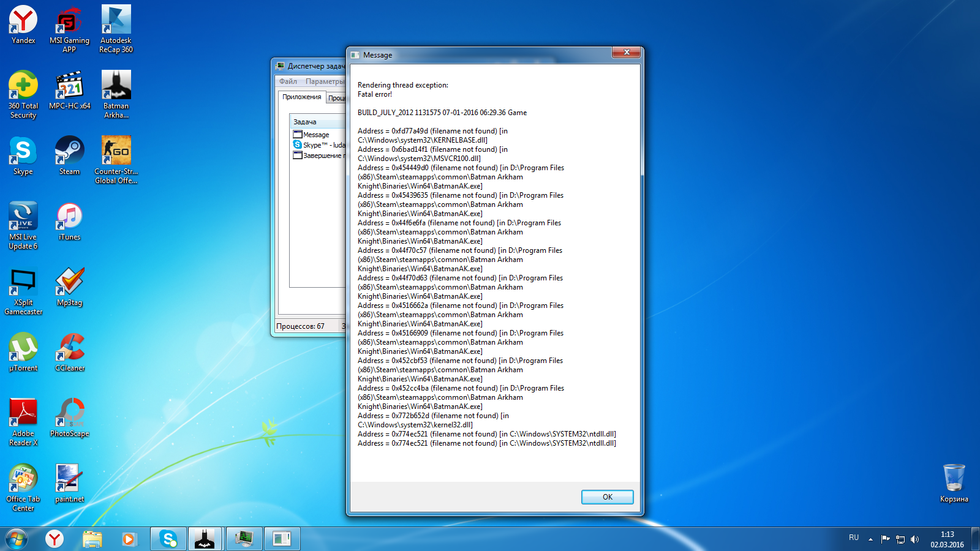Launch paint.net from the desktop
The height and width of the screenshot is (551, 980).
point(69,483)
